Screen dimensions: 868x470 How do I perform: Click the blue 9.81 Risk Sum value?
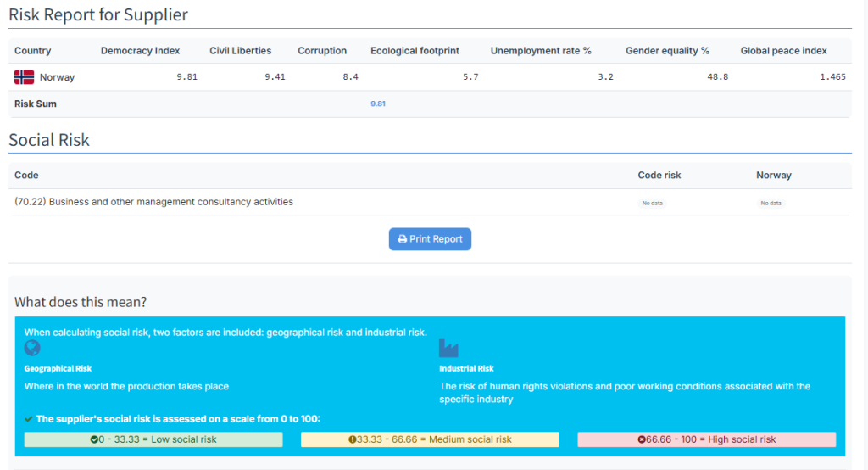tap(378, 104)
